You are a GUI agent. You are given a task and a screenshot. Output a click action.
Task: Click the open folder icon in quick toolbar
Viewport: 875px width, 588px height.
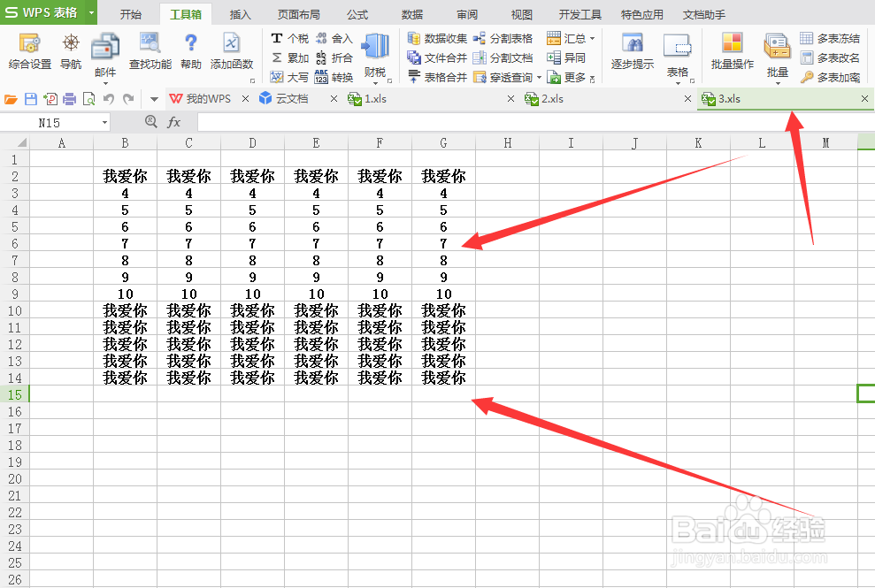click(x=11, y=99)
